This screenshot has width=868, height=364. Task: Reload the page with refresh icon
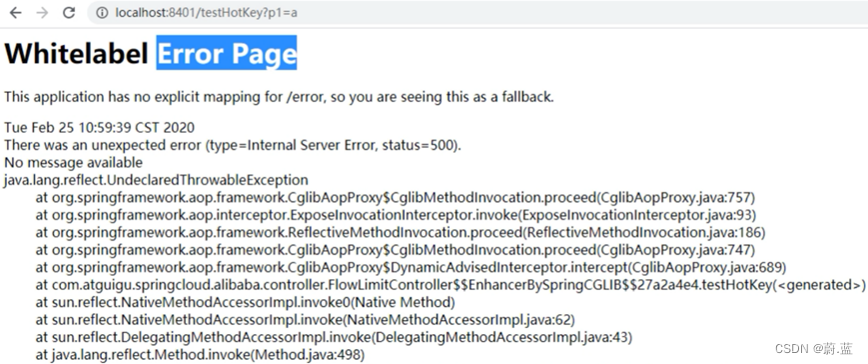tap(69, 12)
